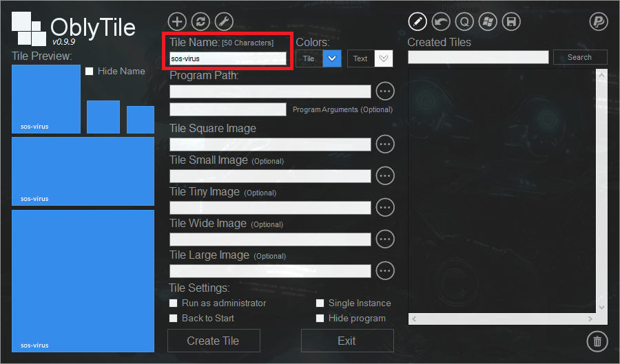Click the Windows logo icon

click(487, 21)
